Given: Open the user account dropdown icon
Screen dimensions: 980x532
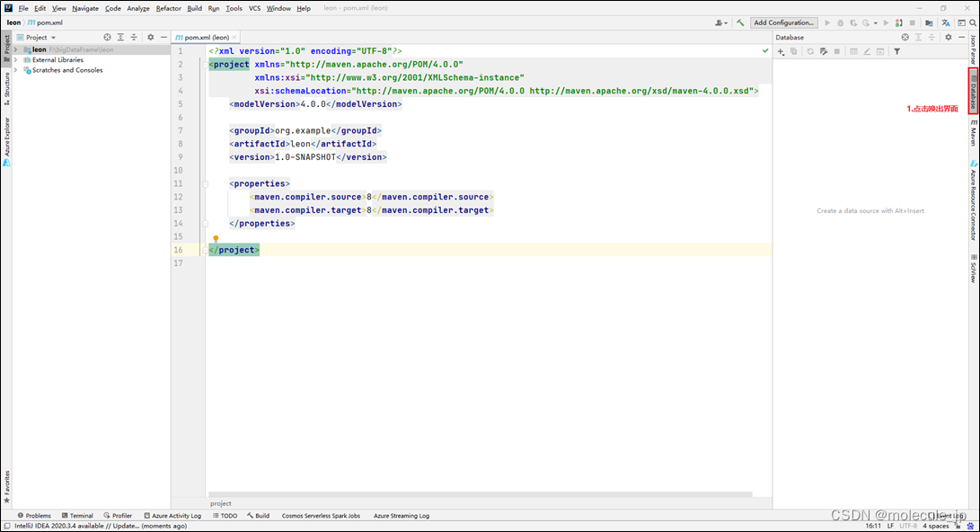Looking at the screenshot, I should pyautogui.click(x=721, y=23).
